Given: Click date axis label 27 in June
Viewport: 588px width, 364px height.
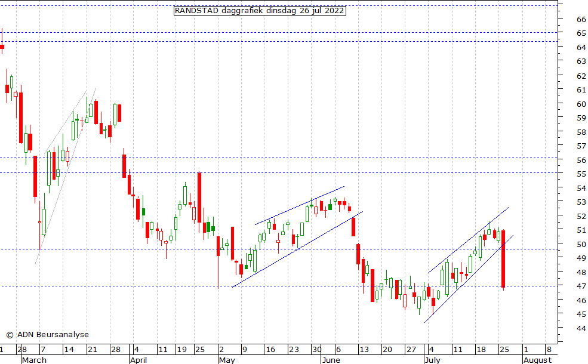Looking at the screenshot, I should click(411, 350).
